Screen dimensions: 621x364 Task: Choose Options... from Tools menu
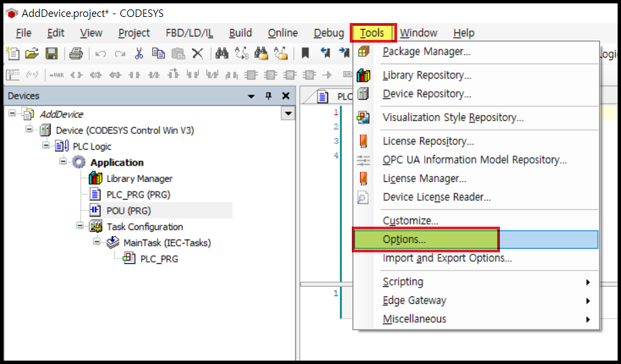(x=476, y=240)
